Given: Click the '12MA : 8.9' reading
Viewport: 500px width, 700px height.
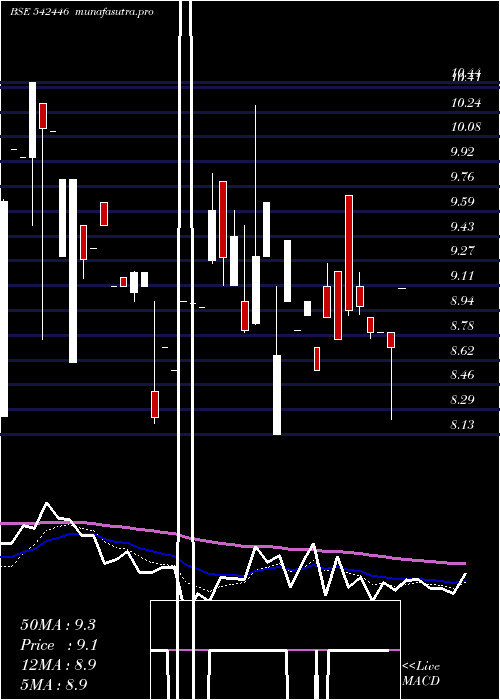Looking at the screenshot, I should click(x=58, y=665).
